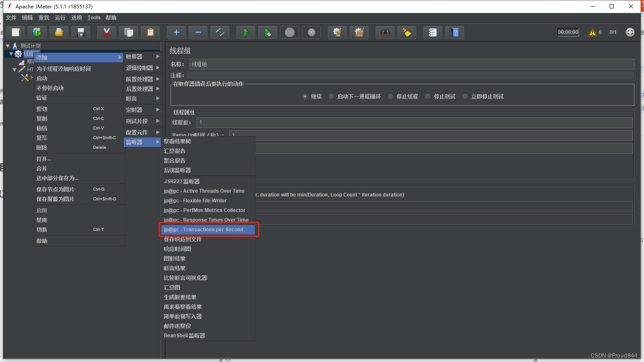Expand the 断言 submenu
This screenshot has height=362, width=644.
[143, 98]
